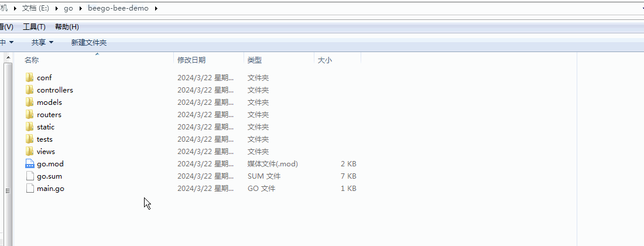The image size is (644, 246).
Task: Sort by the 大小 column header
Action: coord(324,60)
